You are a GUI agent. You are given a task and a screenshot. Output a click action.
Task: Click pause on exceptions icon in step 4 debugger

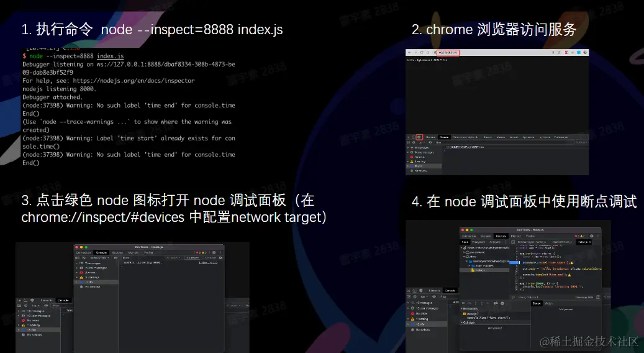[x=502, y=303]
